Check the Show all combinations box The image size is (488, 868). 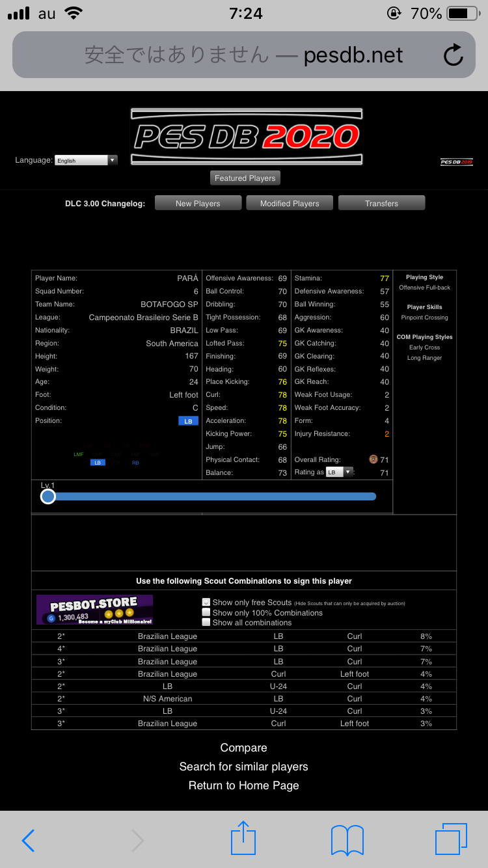tap(206, 622)
